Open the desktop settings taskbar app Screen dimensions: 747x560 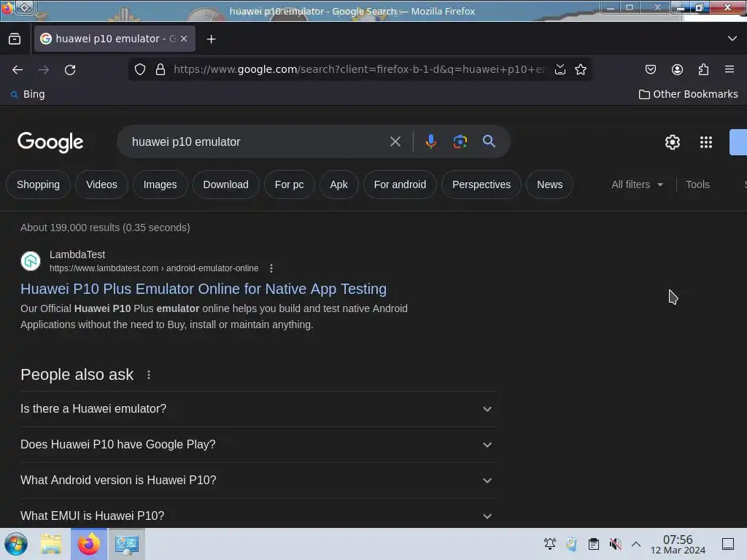[127, 544]
